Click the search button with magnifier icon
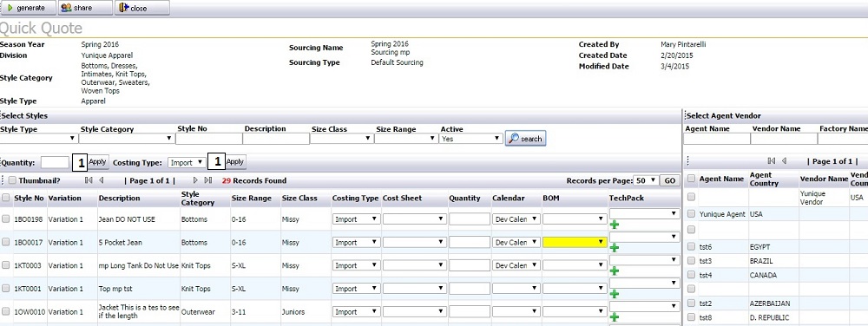Image resolution: width=868 pixels, height=326 pixels. (x=525, y=139)
